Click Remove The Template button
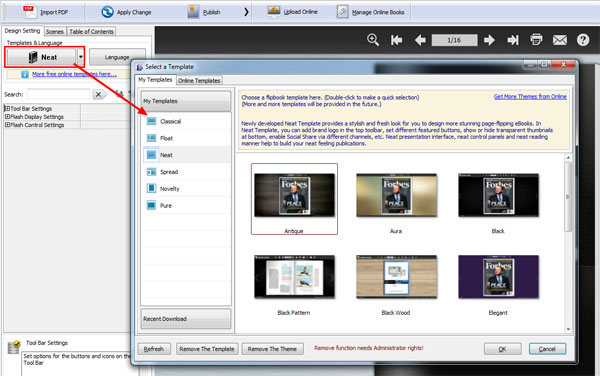The height and width of the screenshot is (376, 600). click(x=207, y=349)
